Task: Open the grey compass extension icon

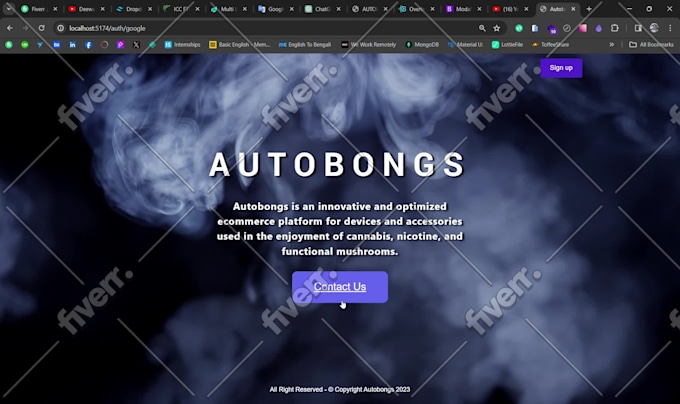Action: pyautogui.click(x=566, y=28)
